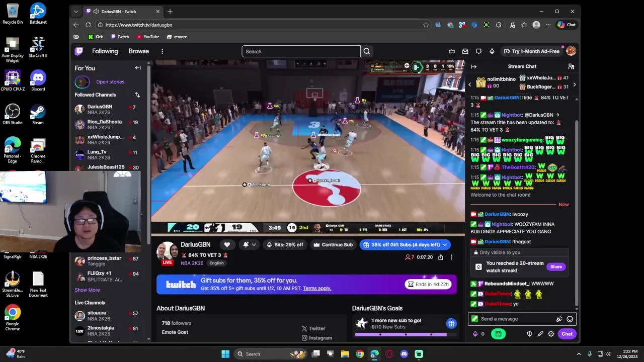Screen dimensions: 644x362
Task: Open the Twitch home logo
Action: [x=79, y=51]
